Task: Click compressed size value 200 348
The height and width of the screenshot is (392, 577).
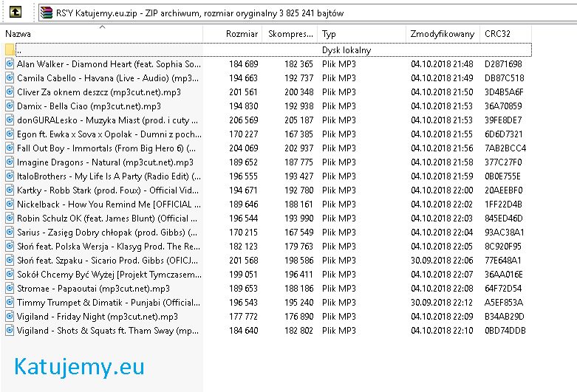Action: (x=298, y=92)
